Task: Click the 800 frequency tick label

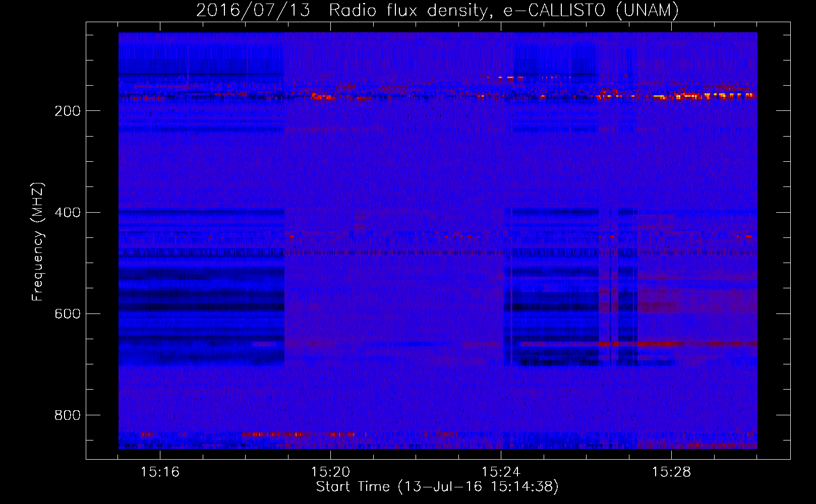Action: (x=68, y=415)
